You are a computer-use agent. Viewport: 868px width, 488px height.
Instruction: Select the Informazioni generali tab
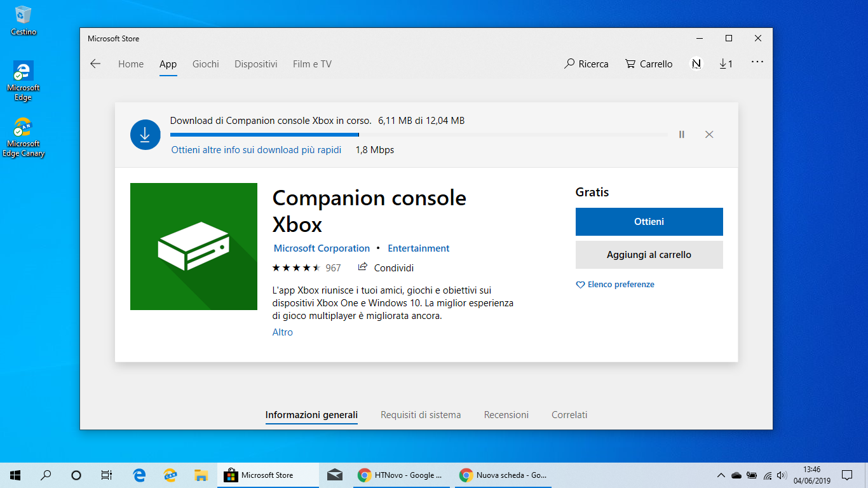coord(311,415)
